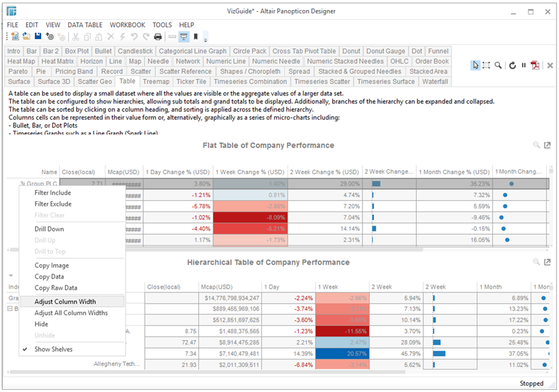Click the Save workbook icon
The height and width of the screenshot is (392, 559).
point(38,36)
